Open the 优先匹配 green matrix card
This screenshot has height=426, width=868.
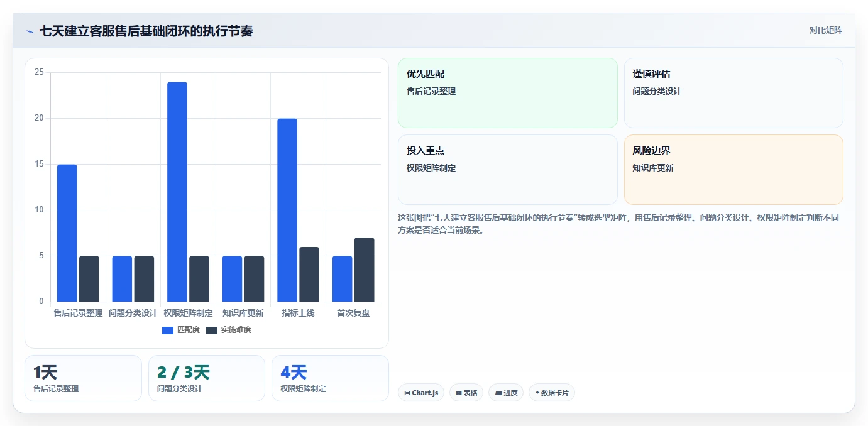pos(508,93)
